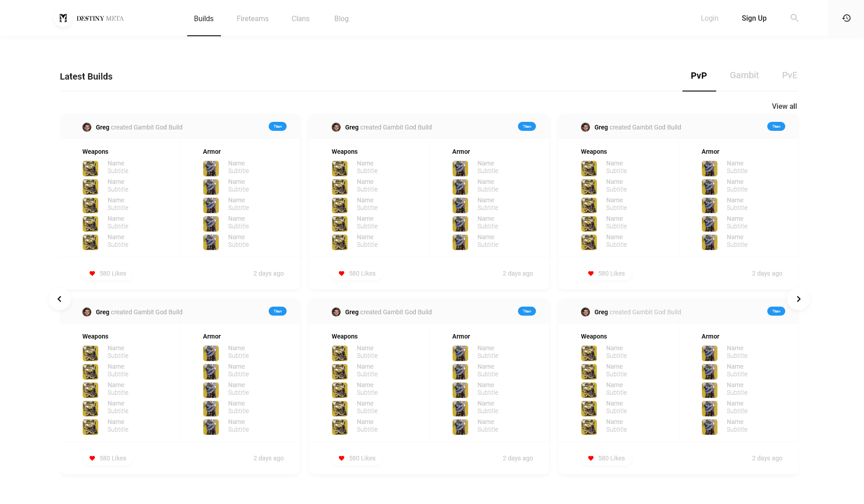The width and height of the screenshot is (864, 504).
Task: Select the PvE filter option
Action: (789, 75)
